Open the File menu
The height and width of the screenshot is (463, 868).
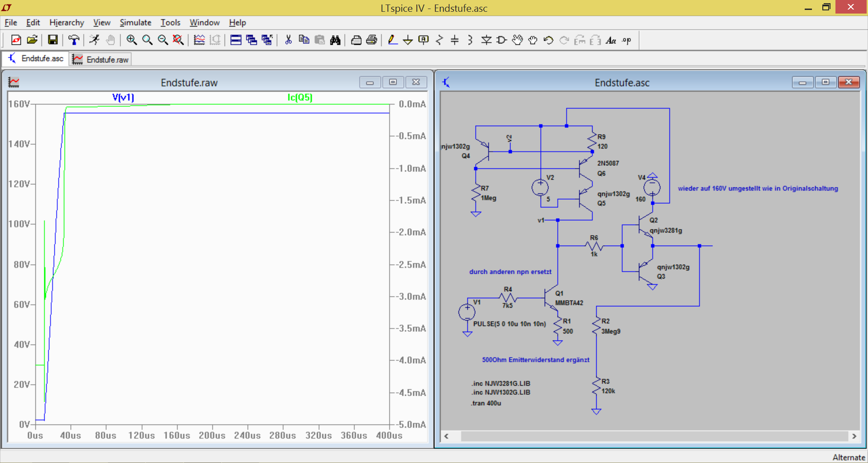point(11,23)
